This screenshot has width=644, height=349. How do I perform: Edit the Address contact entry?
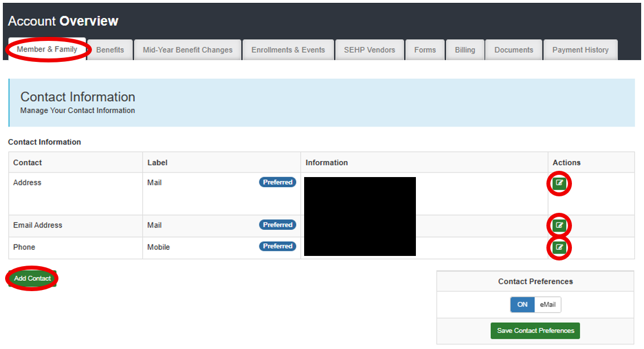[x=559, y=183]
